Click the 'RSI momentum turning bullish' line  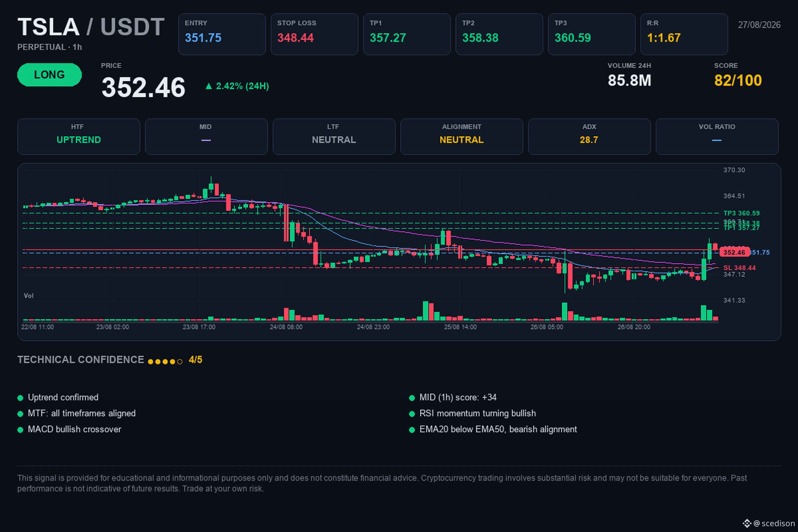tap(478, 413)
